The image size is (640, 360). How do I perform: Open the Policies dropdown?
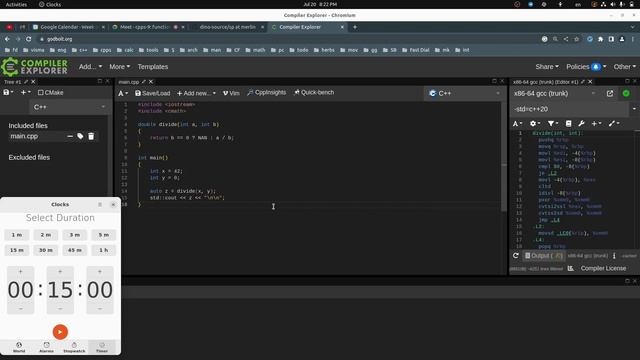(x=586, y=67)
